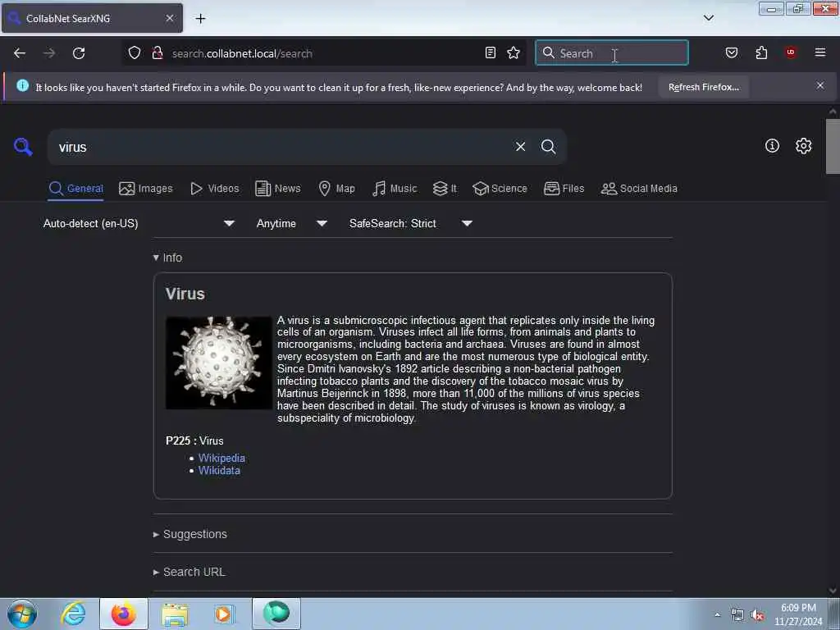The height and width of the screenshot is (630, 840).
Task: Click the page vertical scrollbar thumb
Action: (833, 146)
